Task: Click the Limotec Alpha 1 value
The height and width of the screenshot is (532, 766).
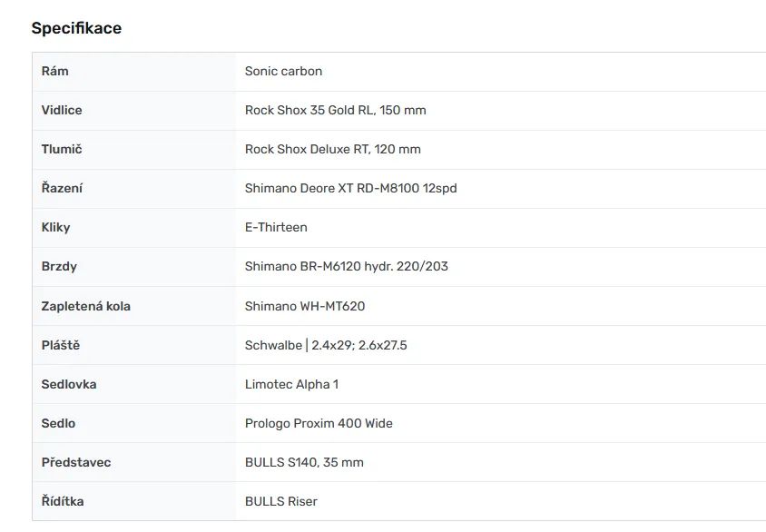Action: 291,384
